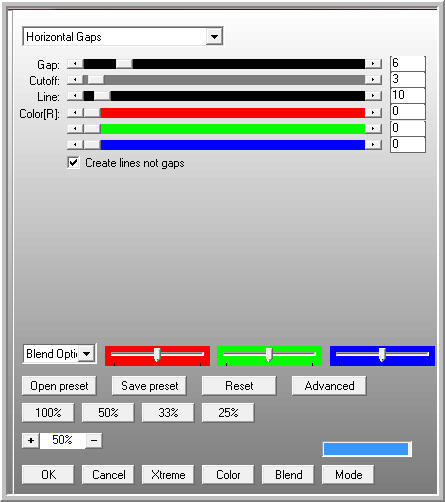
Task: Click the red Color slider right arrow
Action: click(x=373, y=113)
